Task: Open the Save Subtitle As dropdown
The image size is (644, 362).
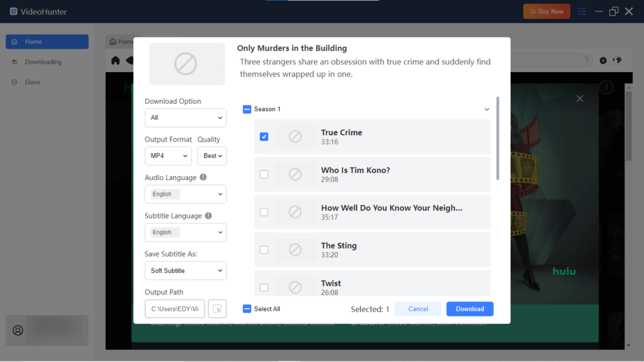Action: click(186, 270)
